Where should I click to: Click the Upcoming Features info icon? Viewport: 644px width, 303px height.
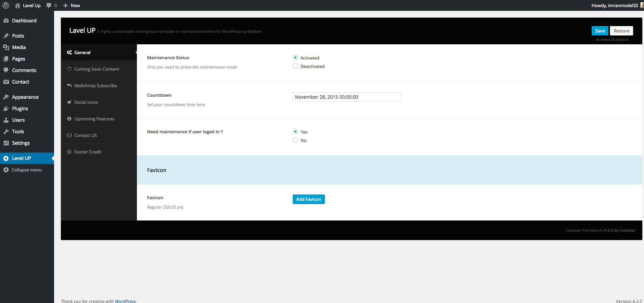pyautogui.click(x=69, y=119)
